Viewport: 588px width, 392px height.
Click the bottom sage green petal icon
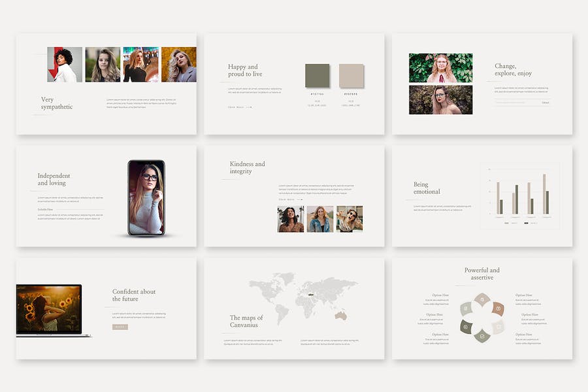click(x=482, y=336)
